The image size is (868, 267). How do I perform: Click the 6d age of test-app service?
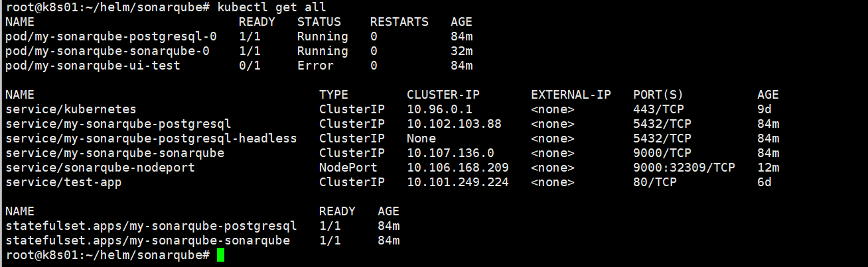(x=764, y=182)
